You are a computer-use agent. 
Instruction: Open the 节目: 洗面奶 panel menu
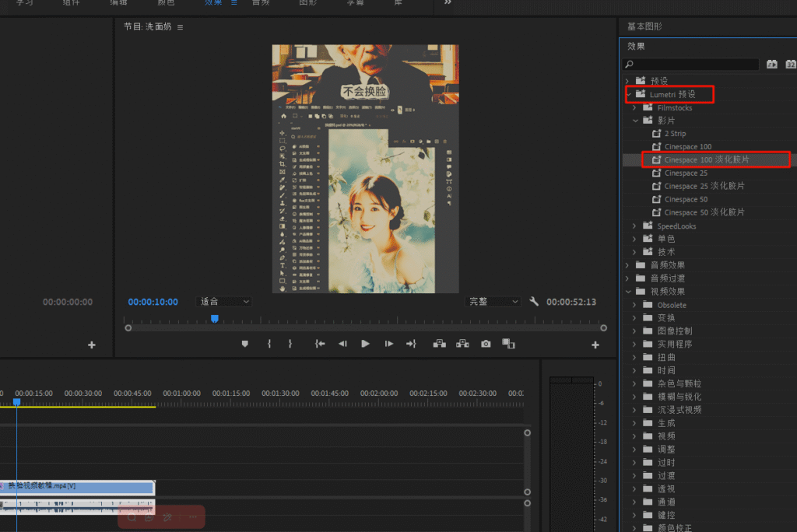(181, 27)
